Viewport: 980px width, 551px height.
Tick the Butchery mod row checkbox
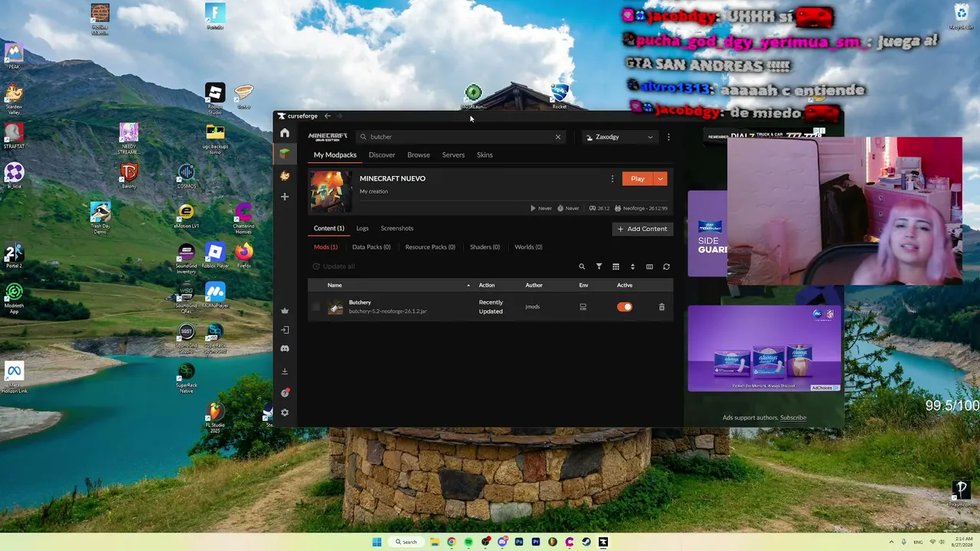pos(316,307)
